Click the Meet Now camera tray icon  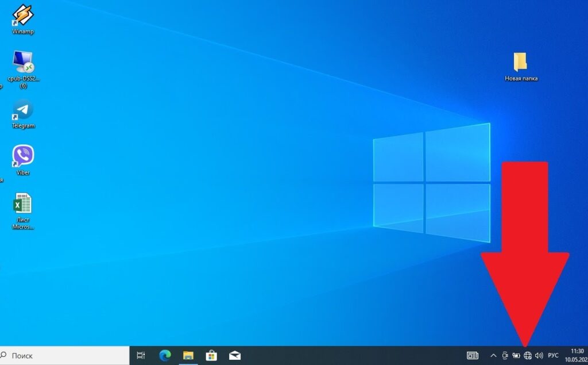click(505, 355)
